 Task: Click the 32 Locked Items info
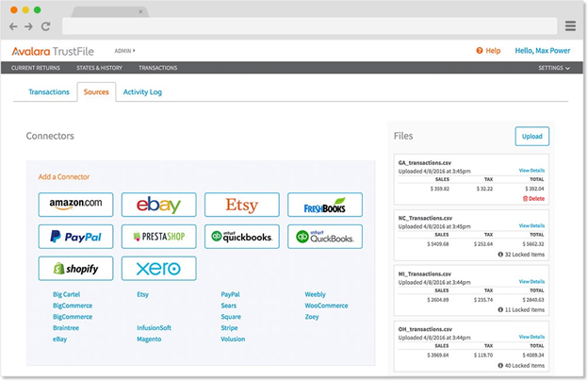[521, 255]
